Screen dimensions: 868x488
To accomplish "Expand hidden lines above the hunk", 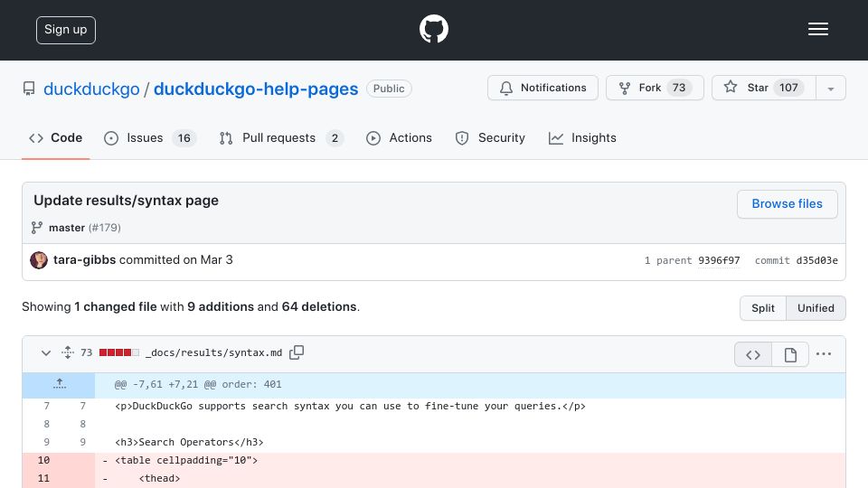I will point(60,385).
